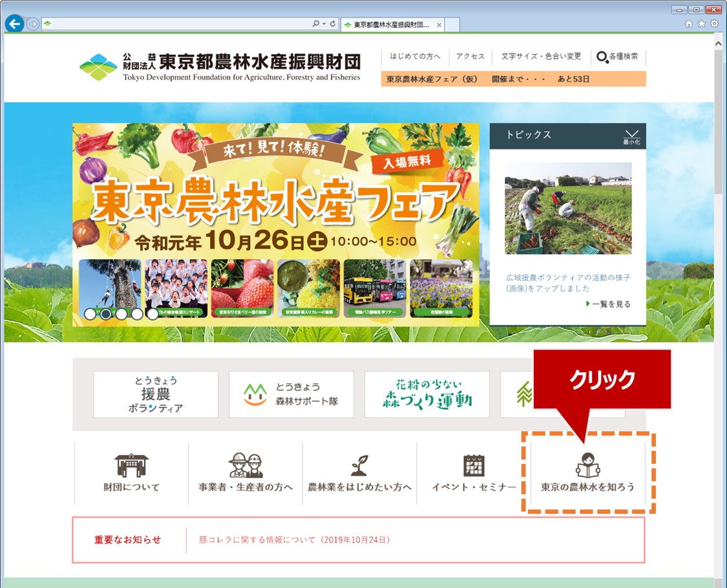
Task: Click the 事業者・生産者の方へ text label
Action: (246, 487)
